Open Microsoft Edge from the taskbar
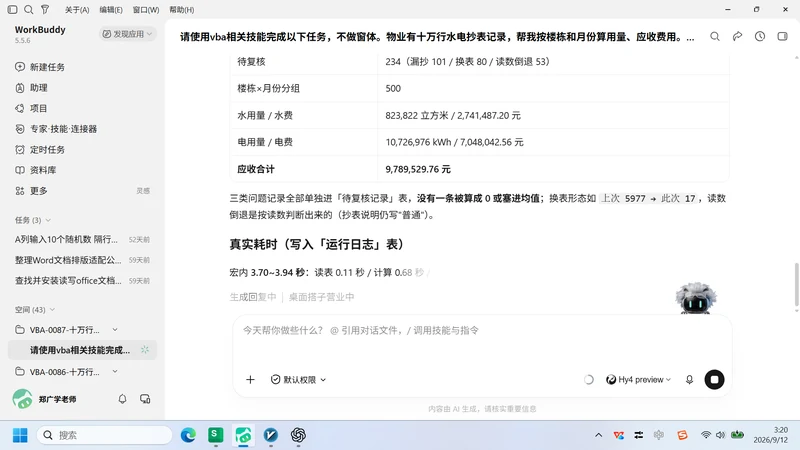 (188, 435)
